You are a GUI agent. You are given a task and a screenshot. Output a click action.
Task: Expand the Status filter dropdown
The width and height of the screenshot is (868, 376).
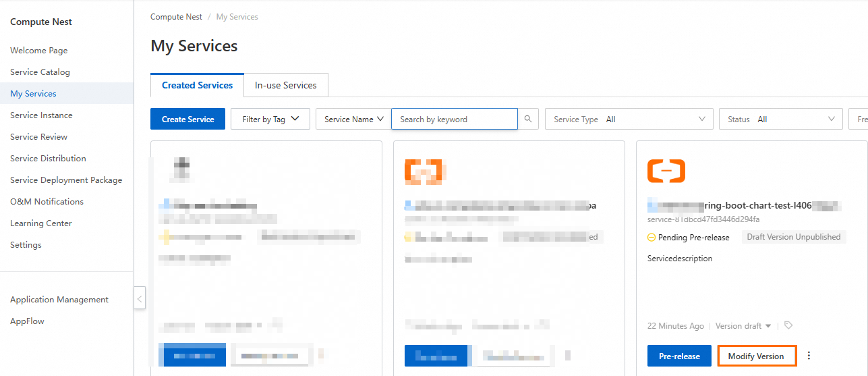click(781, 119)
